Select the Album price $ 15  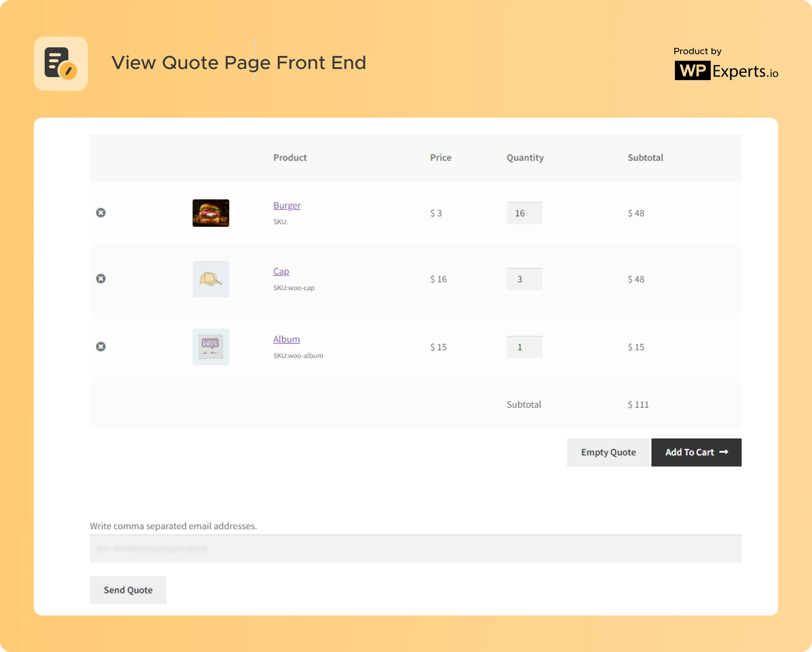point(438,347)
